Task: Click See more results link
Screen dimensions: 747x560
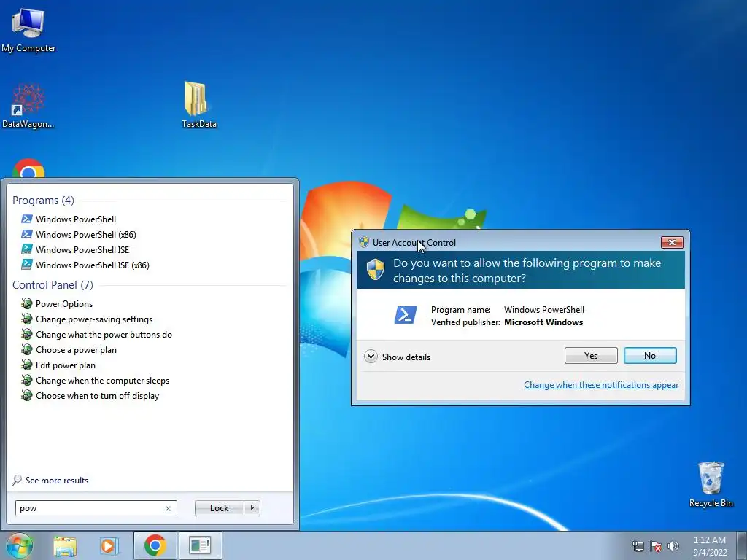Action: pyautogui.click(x=57, y=481)
